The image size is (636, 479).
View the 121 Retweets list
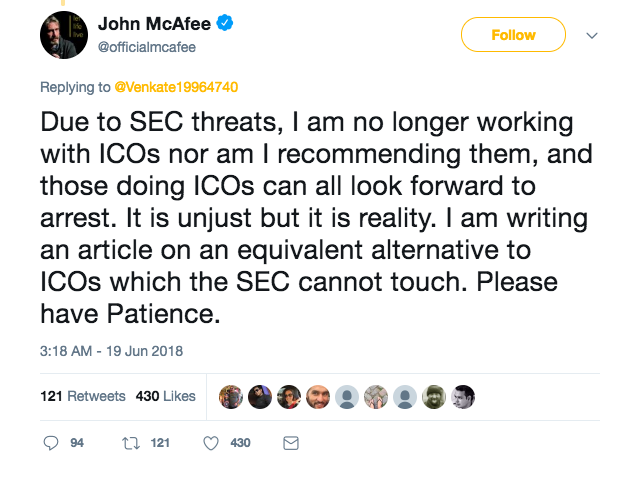pos(83,396)
